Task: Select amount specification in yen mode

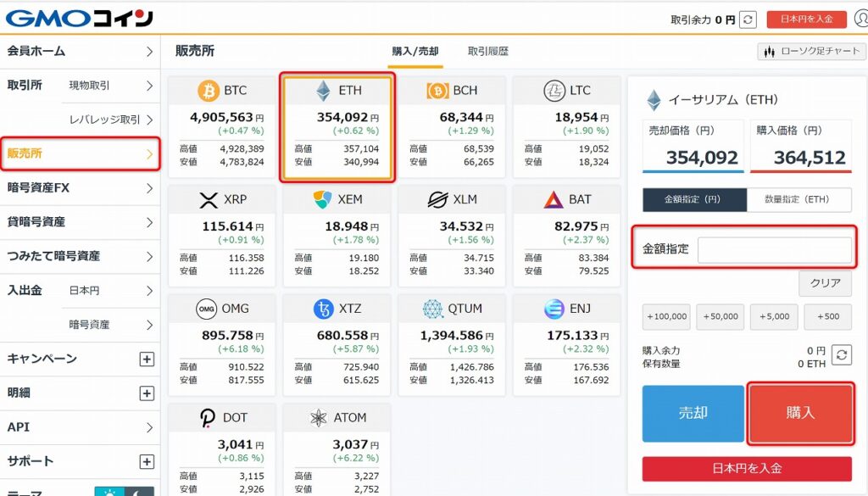Action: [x=694, y=200]
